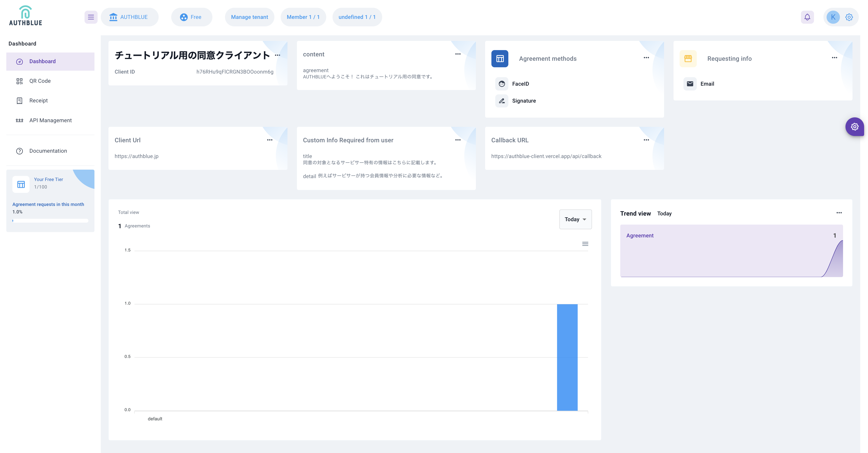Viewport: 868px width, 453px height.
Task: Open settings gear beside avatar
Action: 849,17
